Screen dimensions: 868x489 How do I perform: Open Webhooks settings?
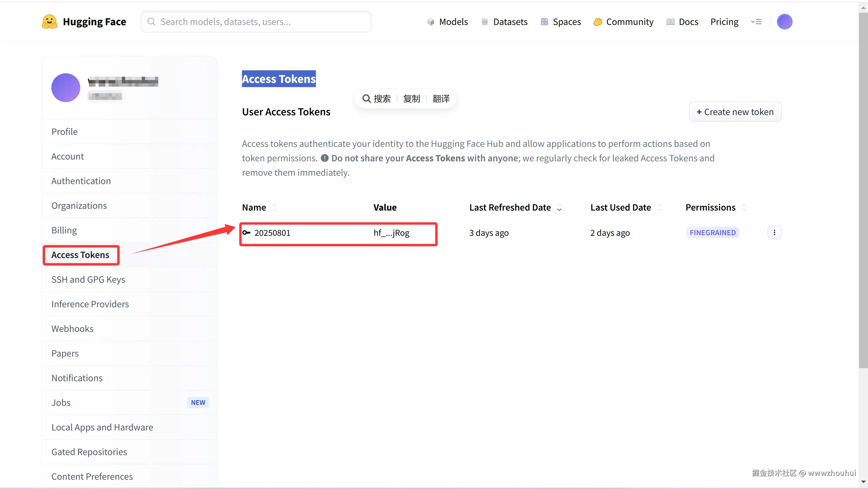tap(130, 329)
